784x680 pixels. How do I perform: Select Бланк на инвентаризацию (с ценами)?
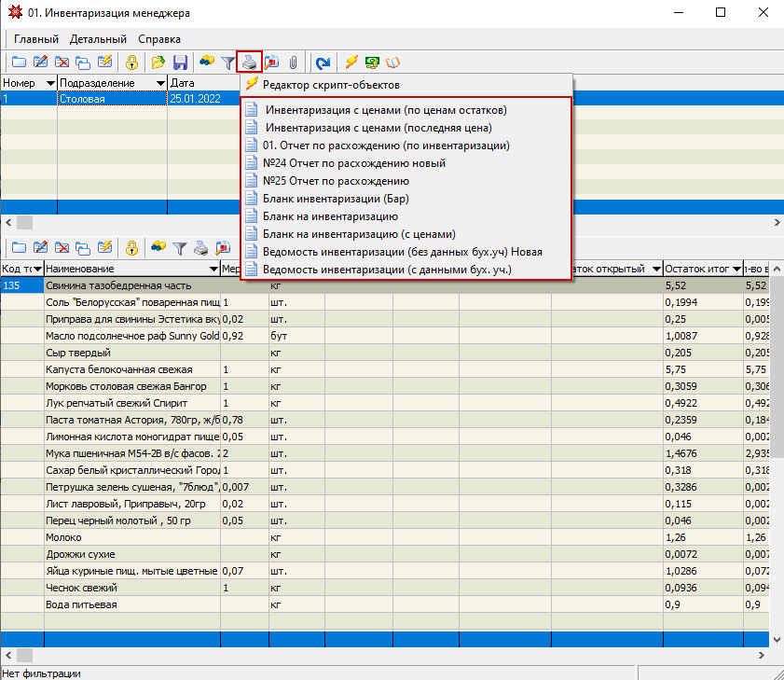tap(406, 234)
